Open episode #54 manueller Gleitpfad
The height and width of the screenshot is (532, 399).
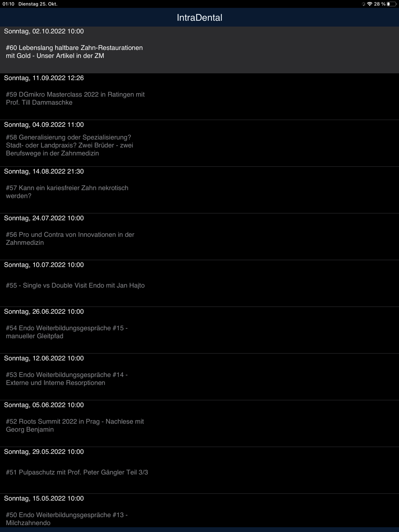[67, 332]
